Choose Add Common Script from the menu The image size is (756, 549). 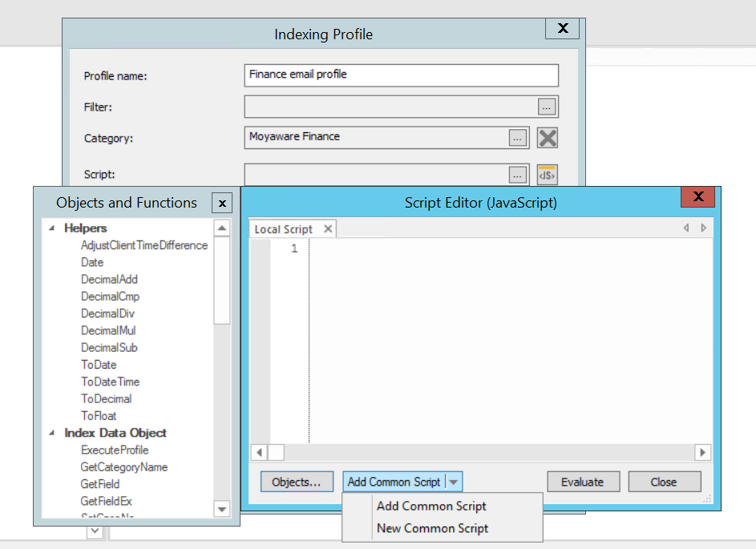click(x=431, y=506)
